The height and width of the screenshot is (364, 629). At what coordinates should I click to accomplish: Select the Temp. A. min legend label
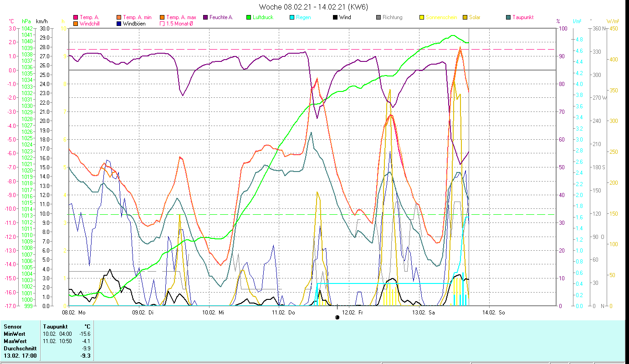pyautogui.click(x=137, y=17)
